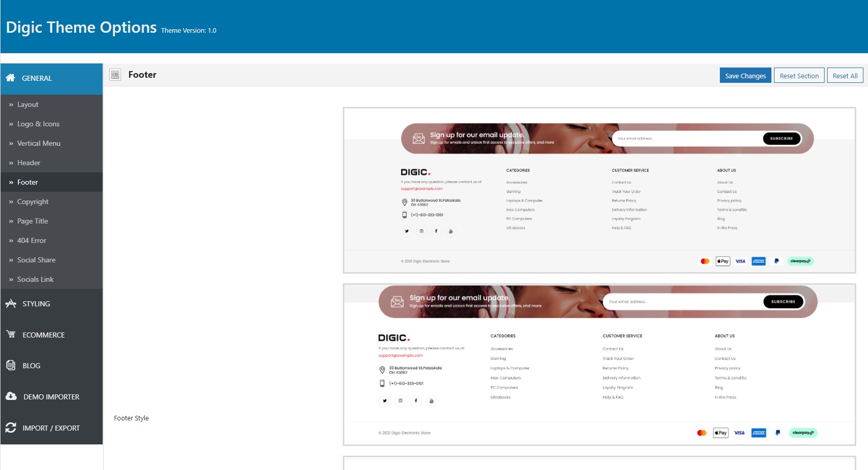868x470 pixels.
Task: Select the second footer style thumbnail
Action: pos(599,365)
